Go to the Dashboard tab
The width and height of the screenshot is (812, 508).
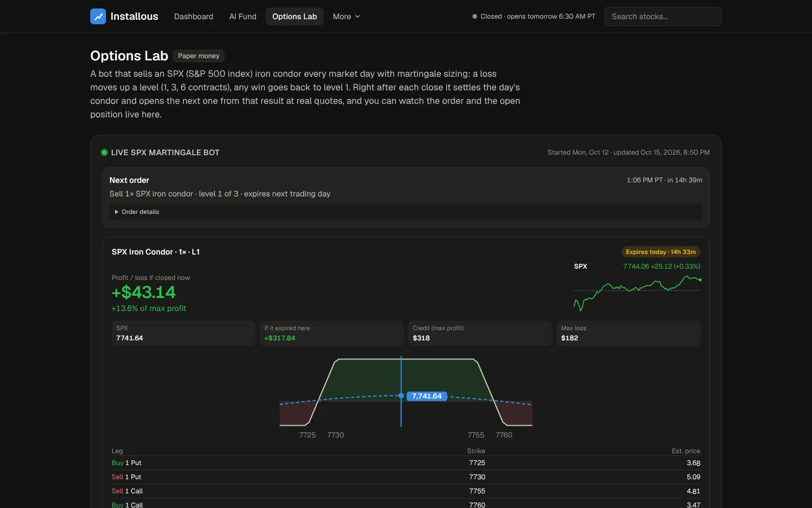pyautogui.click(x=193, y=16)
